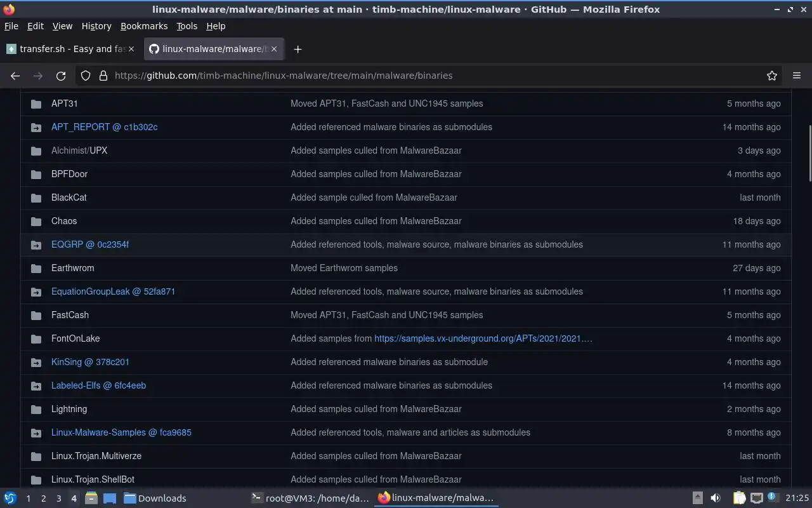Click the submodule icon beside APT_REPORT
This screenshot has width=812, height=508.
pos(36,128)
